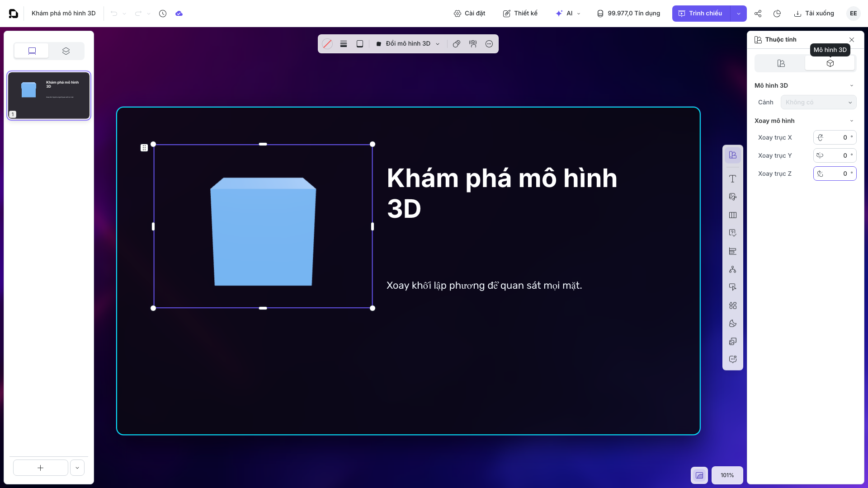Open more options ellipsis in floating toolbar

tap(489, 44)
